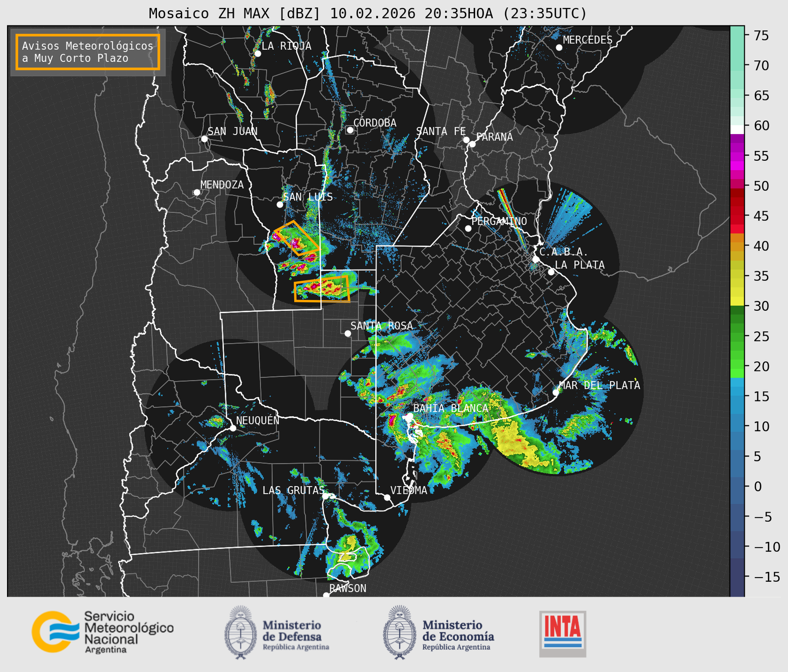Click the LAS GRUTAS city label
Image resolution: width=788 pixels, height=672 pixels.
[x=293, y=490]
